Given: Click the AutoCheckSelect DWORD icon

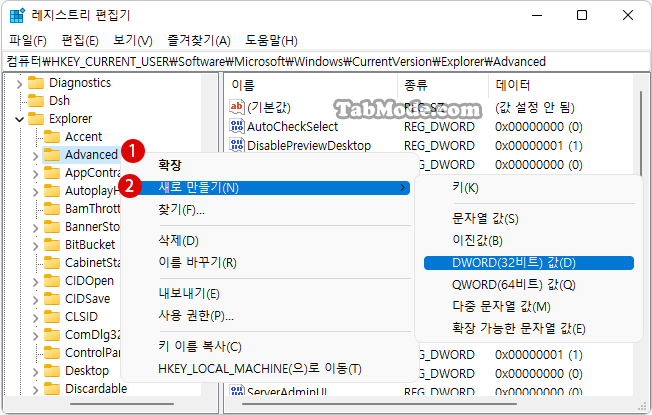Looking at the screenshot, I should click(x=237, y=126).
